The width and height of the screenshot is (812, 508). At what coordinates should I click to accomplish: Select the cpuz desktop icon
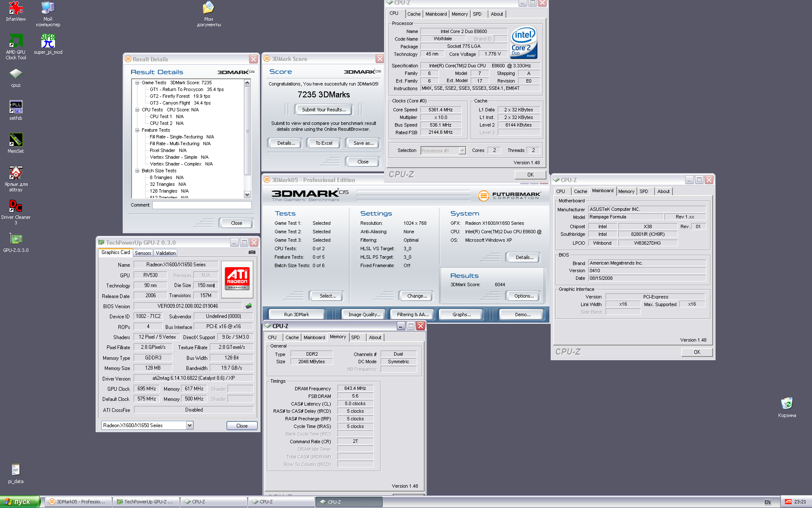pos(16,77)
